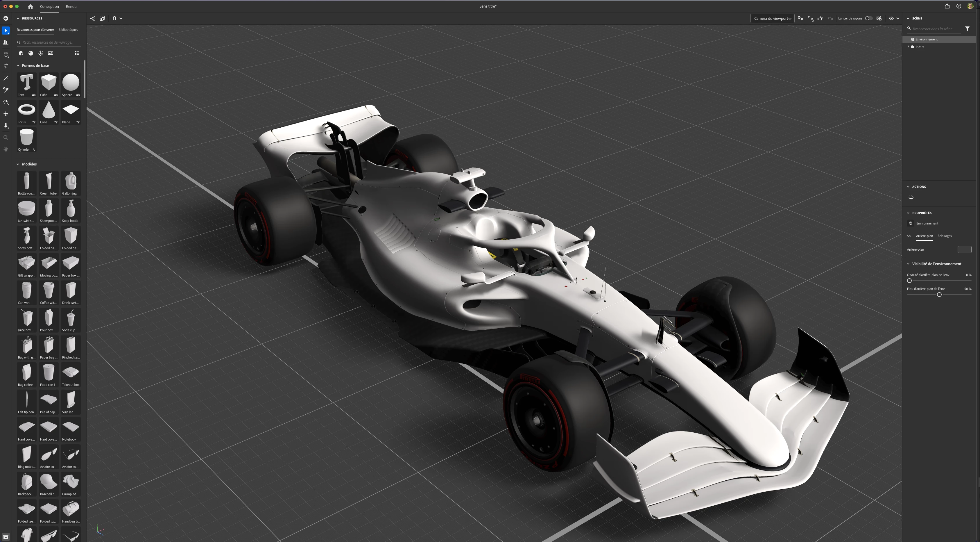Click the Torus shape thumbnail
This screenshot has width=980, height=542.
[27, 110]
